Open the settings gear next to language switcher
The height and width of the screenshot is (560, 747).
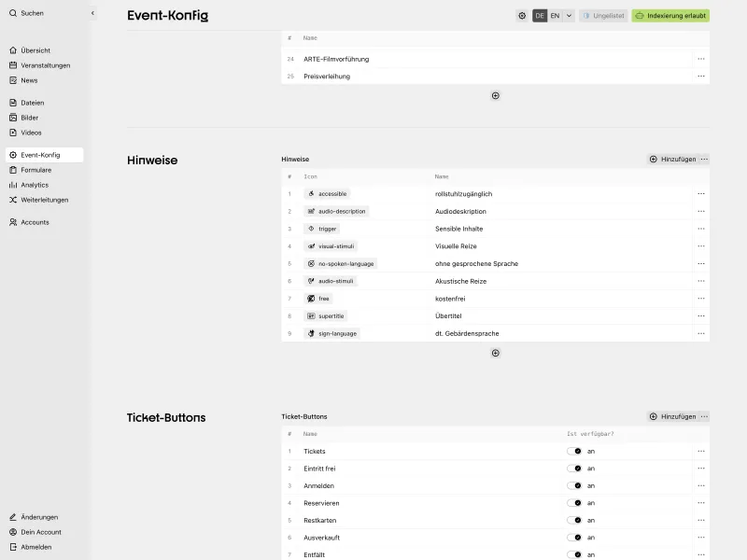point(524,16)
